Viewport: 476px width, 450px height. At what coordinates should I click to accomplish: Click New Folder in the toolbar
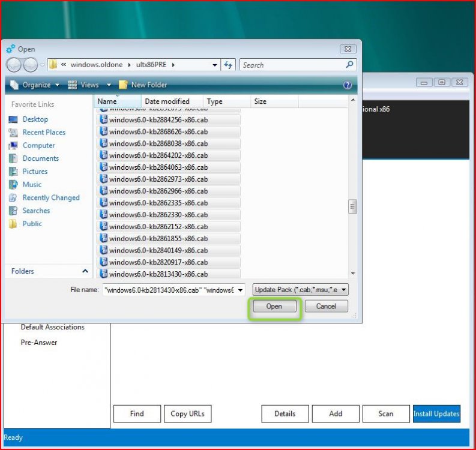click(143, 85)
